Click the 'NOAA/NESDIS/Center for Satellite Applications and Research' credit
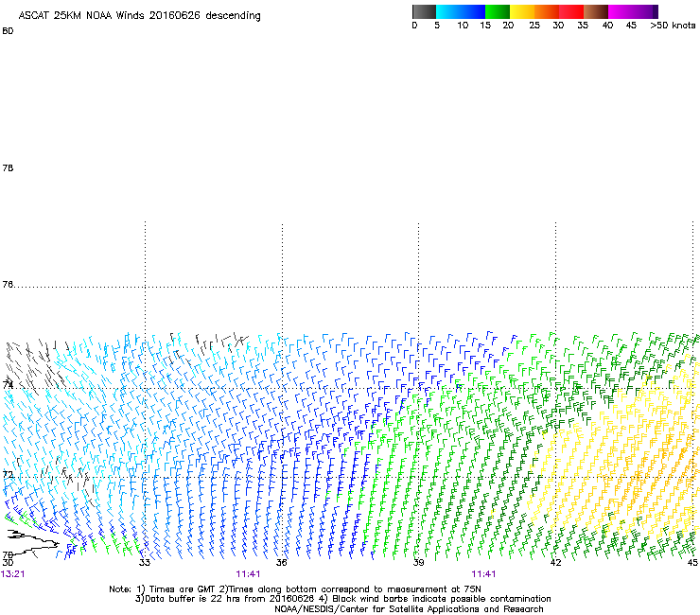Image resolution: width=700 pixels, height=615 pixels. [409, 609]
